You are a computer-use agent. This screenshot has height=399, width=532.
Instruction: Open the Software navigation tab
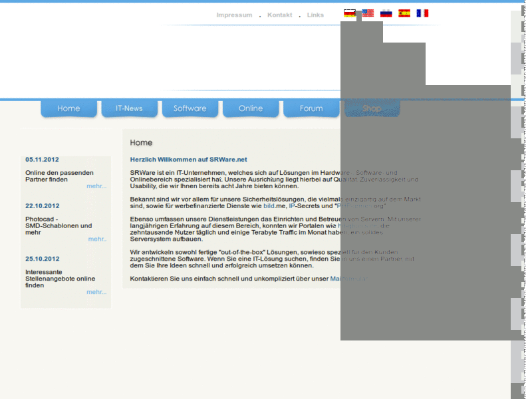[190, 108]
